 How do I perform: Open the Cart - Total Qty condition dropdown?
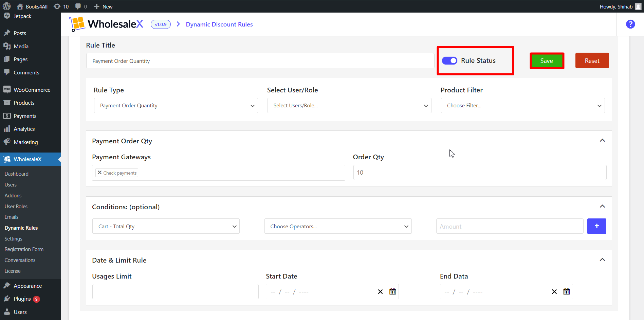click(x=166, y=226)
